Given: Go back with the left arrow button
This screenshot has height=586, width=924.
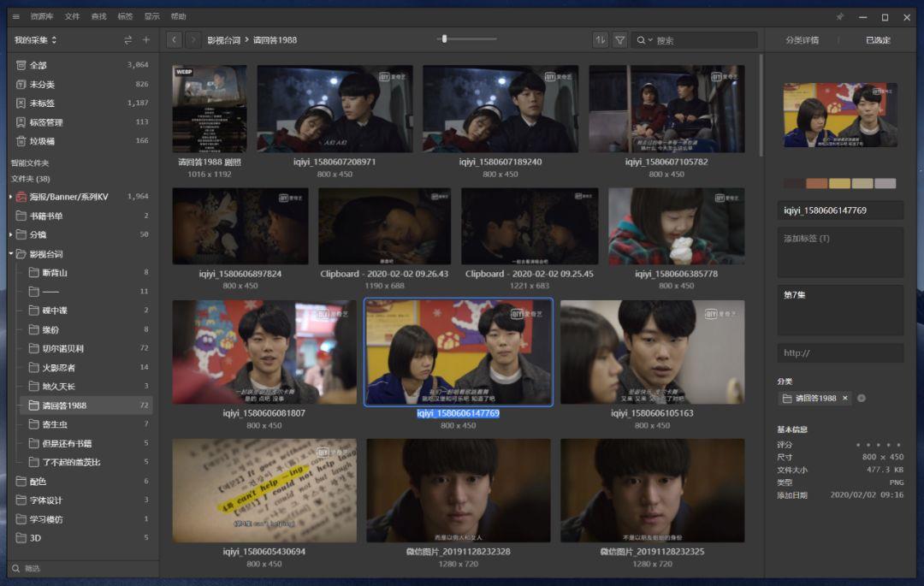Looking at the screenshot, I should (x=175, y=40).
